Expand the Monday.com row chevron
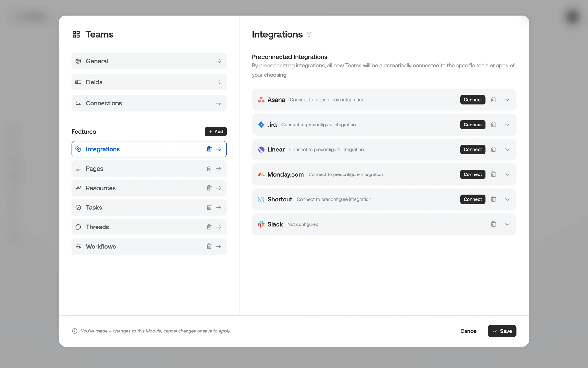This screenshot has width=588, height=368. (507, 174)
